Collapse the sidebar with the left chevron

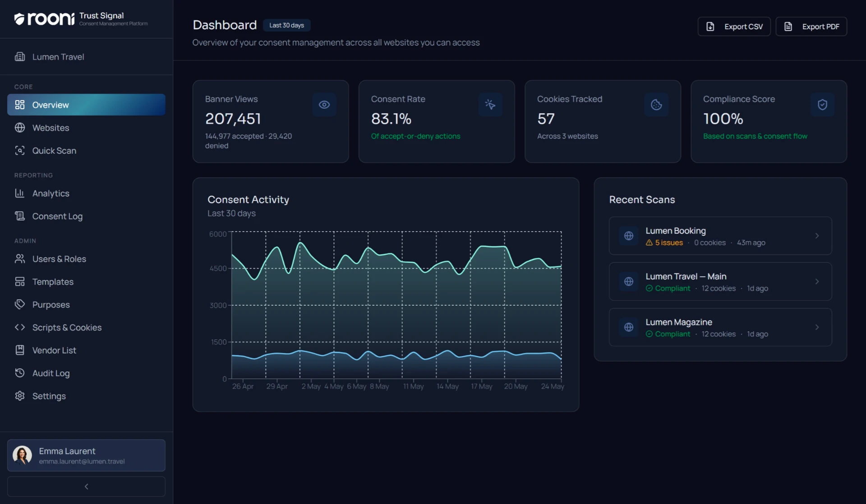(86, 486)
